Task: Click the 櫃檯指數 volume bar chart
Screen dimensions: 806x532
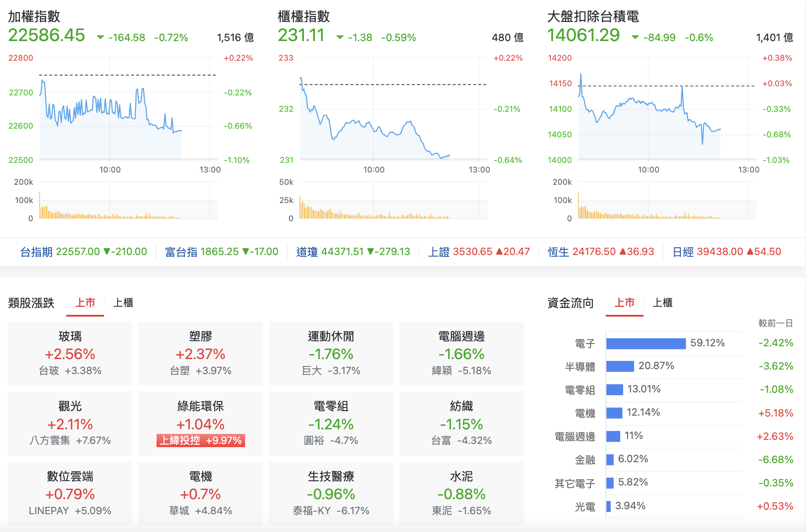Action: [x=393, y=201]
